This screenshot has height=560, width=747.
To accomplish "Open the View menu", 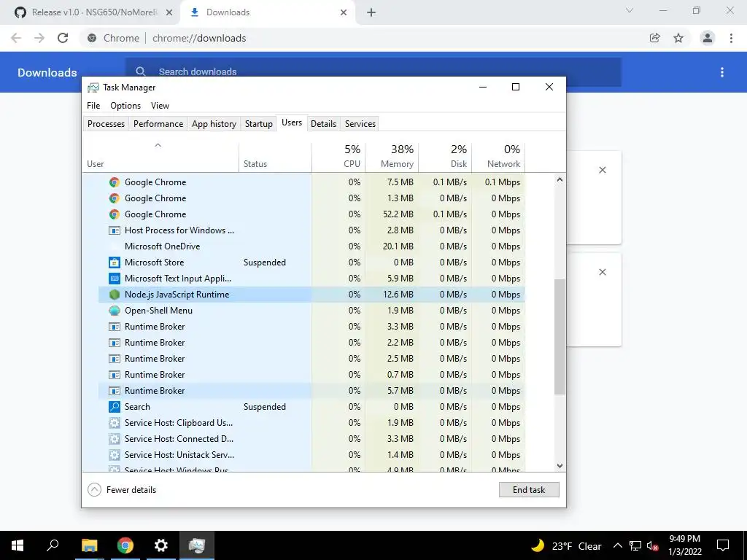I will coord(160,106).
